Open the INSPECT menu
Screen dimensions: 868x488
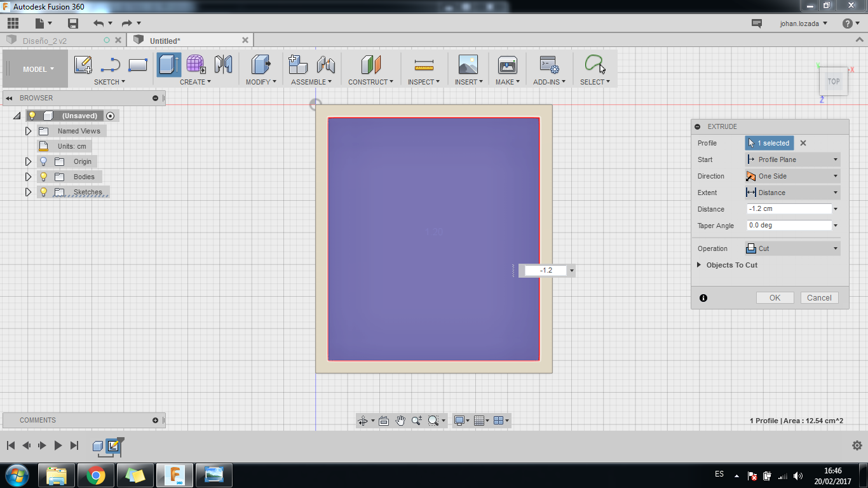tap(424, 82)
